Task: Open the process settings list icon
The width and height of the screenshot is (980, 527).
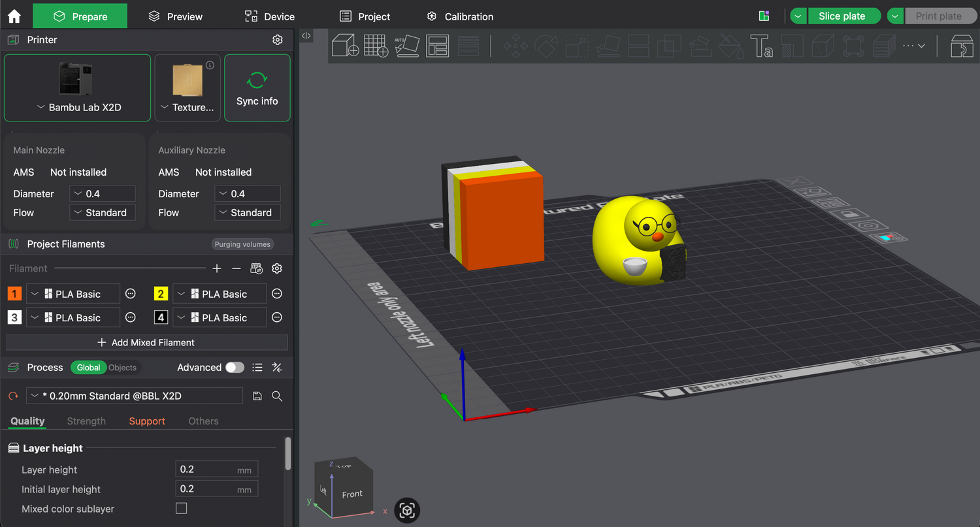Action: click(257, 368)
